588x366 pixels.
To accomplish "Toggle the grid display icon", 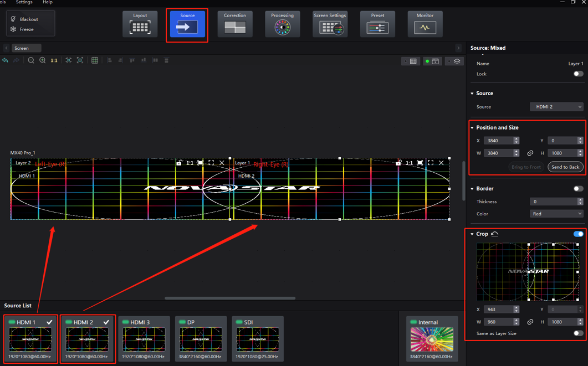I will coord(95,60).
